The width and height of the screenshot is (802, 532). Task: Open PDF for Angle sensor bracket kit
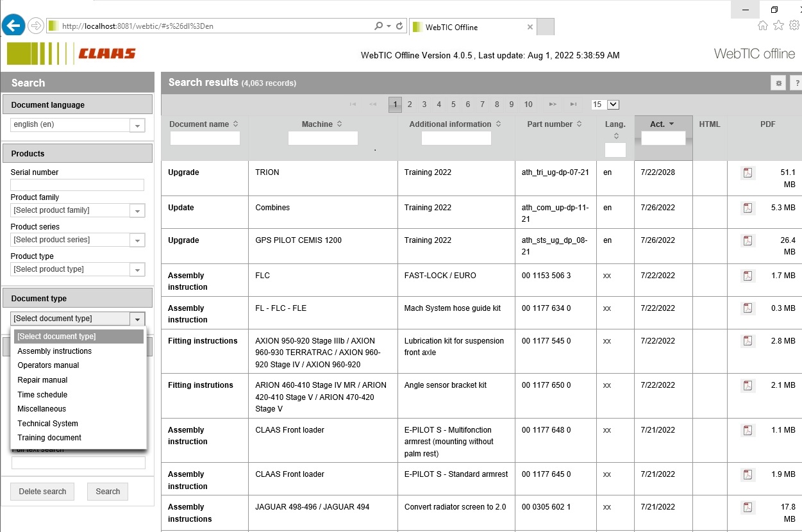748,385
